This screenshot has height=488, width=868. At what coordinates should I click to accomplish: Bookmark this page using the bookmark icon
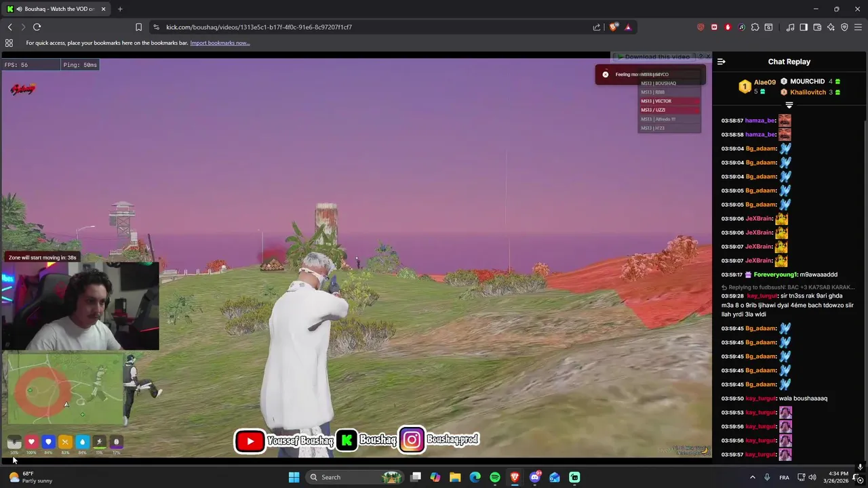(x=138, y=27)
